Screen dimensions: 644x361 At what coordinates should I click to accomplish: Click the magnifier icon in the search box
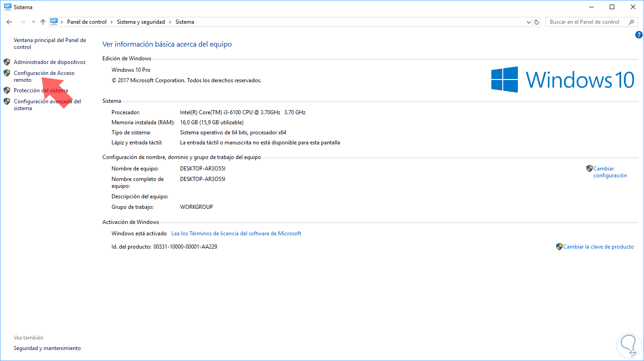[x=632, y=22]
